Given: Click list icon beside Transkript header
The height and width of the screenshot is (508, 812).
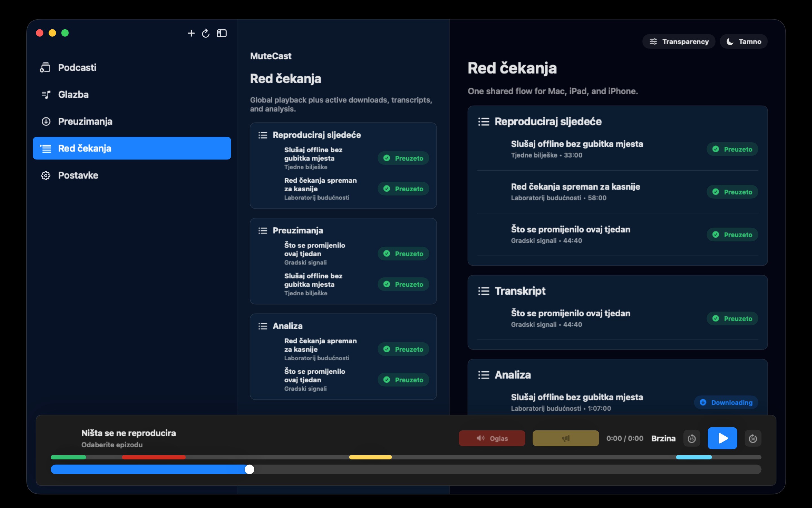Looking at the screenshot, I should coord(484,291).
